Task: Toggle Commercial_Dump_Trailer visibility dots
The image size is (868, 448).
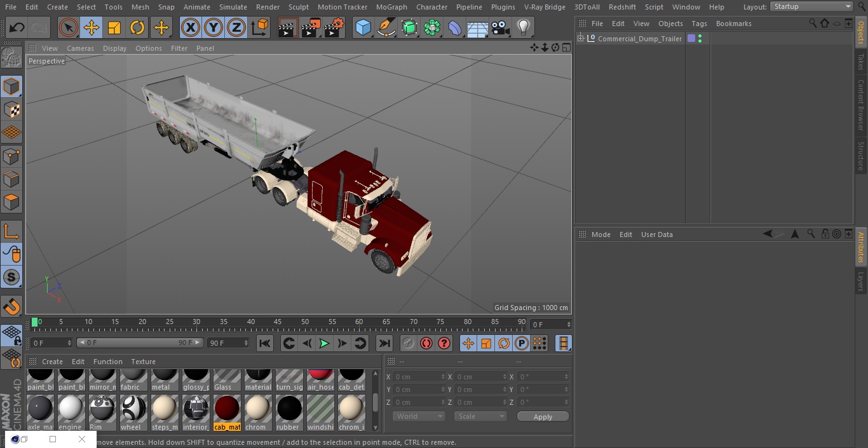Action: click(x=700, y=39)
